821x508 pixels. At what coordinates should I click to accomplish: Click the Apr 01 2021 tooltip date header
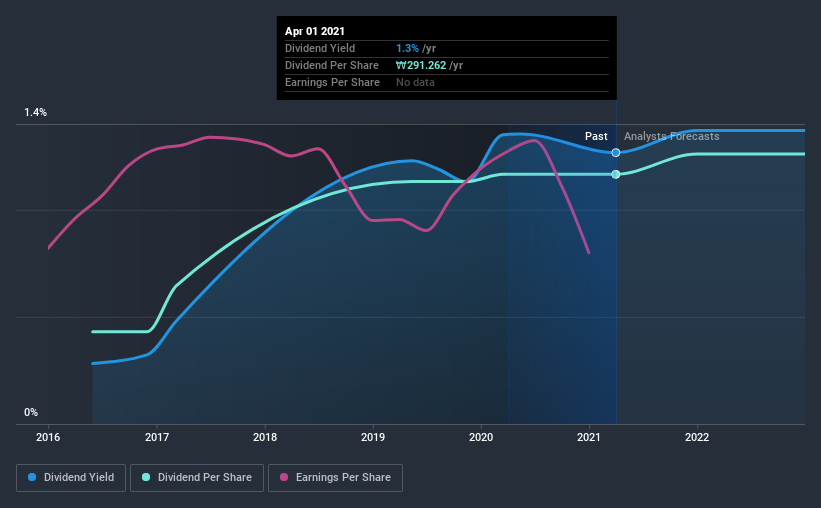tap(315, 31)
